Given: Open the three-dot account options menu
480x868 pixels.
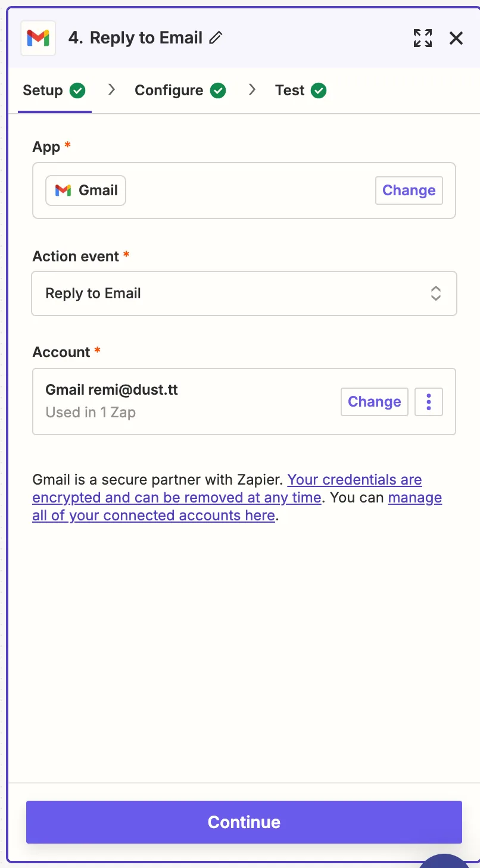Looking at the screenshot, I should click(x=429, y=402).
